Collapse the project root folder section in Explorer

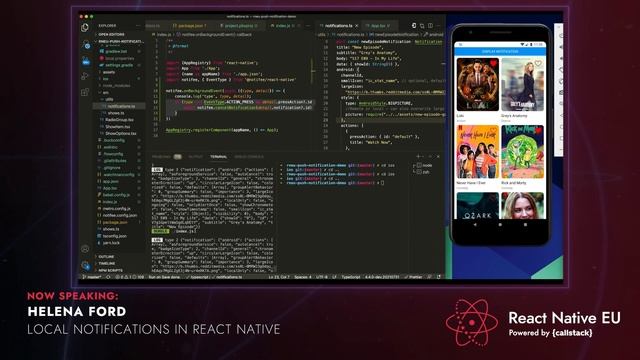click(x=119, y=42)
